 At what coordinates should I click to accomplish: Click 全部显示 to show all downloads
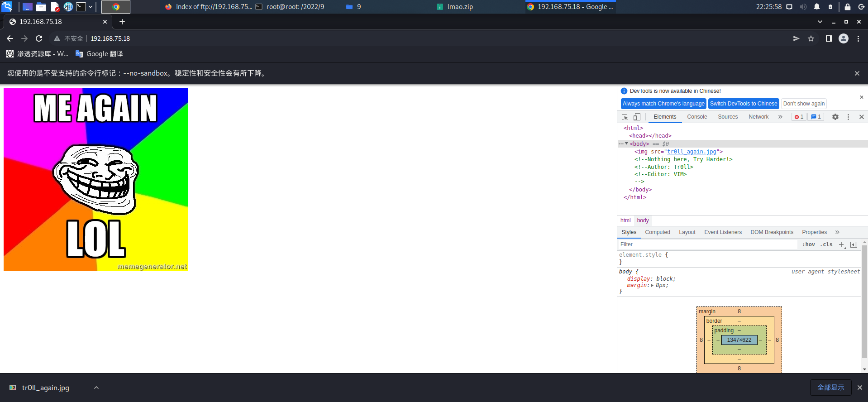click(x=830, y=388)
